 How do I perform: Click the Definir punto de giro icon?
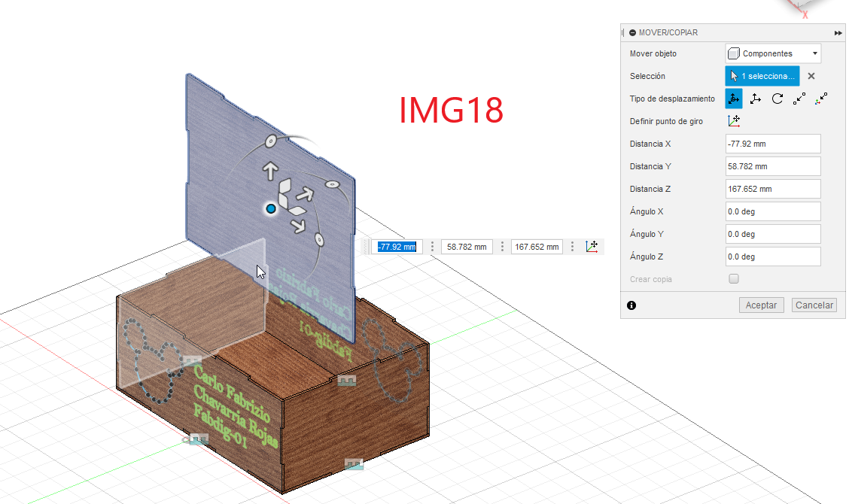(734, 121)
